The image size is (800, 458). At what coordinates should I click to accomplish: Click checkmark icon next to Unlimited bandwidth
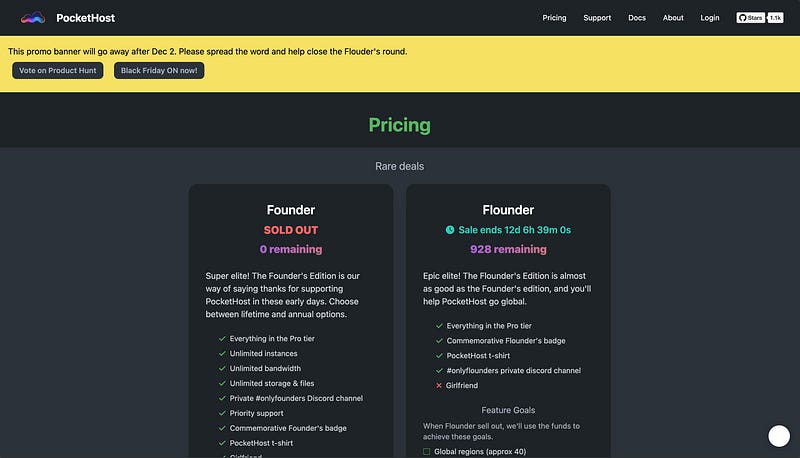221,368
